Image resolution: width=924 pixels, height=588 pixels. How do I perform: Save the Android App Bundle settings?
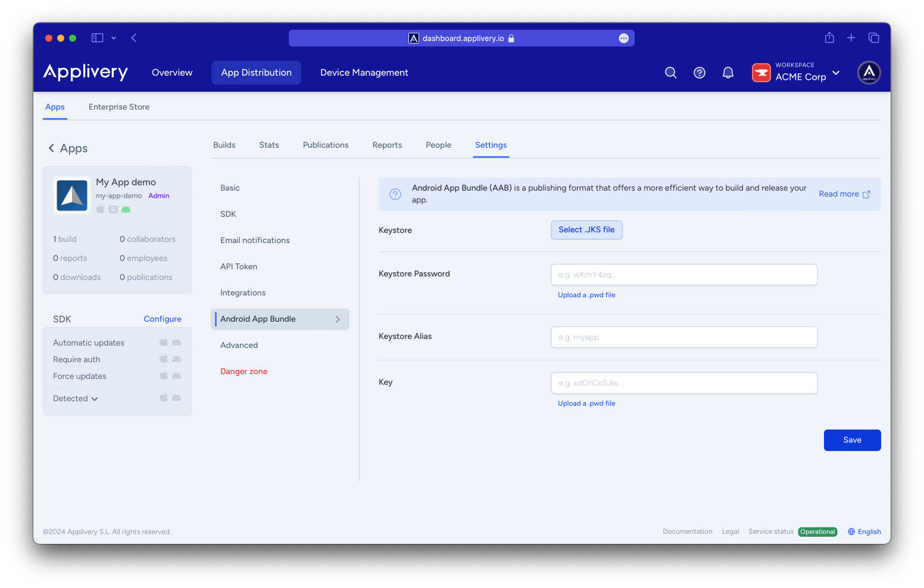click(852, 440)
